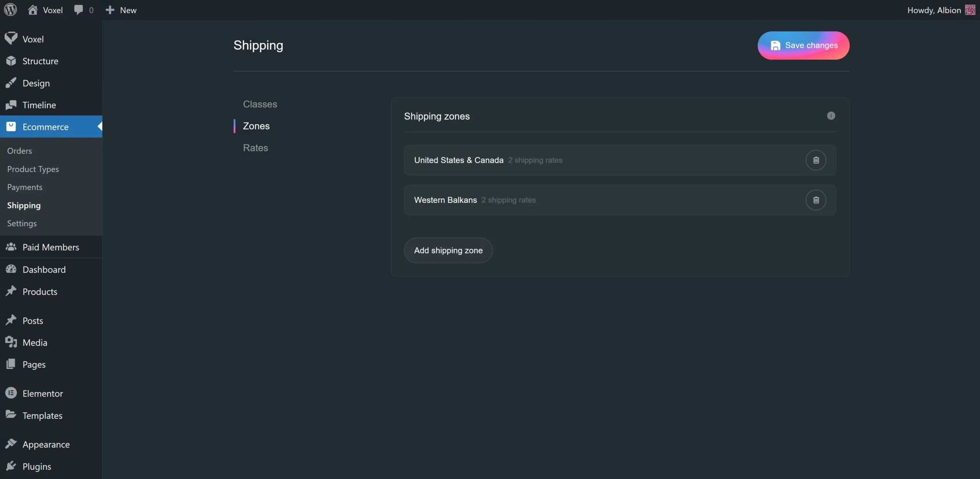The height and width of the screenshot is (479, 980).
Task: Open the Voxel sidebar menu
Action: click(x=33, y=39)
